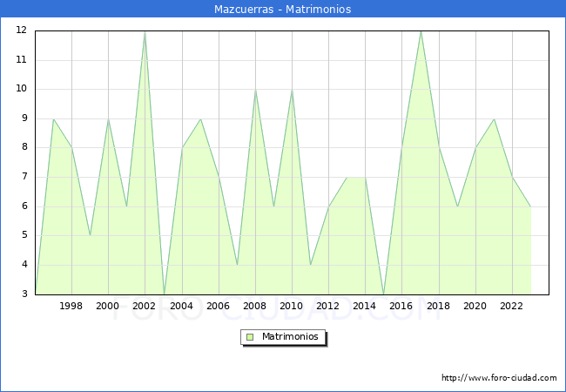Select the 2008 x-axis label
This screenshot has height=392, width=566.
pos(254,306)
